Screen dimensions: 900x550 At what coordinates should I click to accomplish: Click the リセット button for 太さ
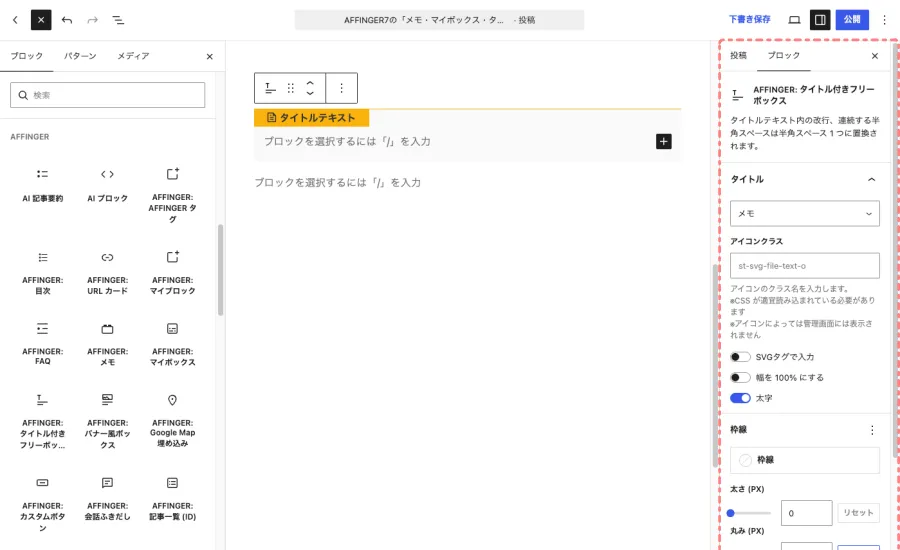click(858, 513)
